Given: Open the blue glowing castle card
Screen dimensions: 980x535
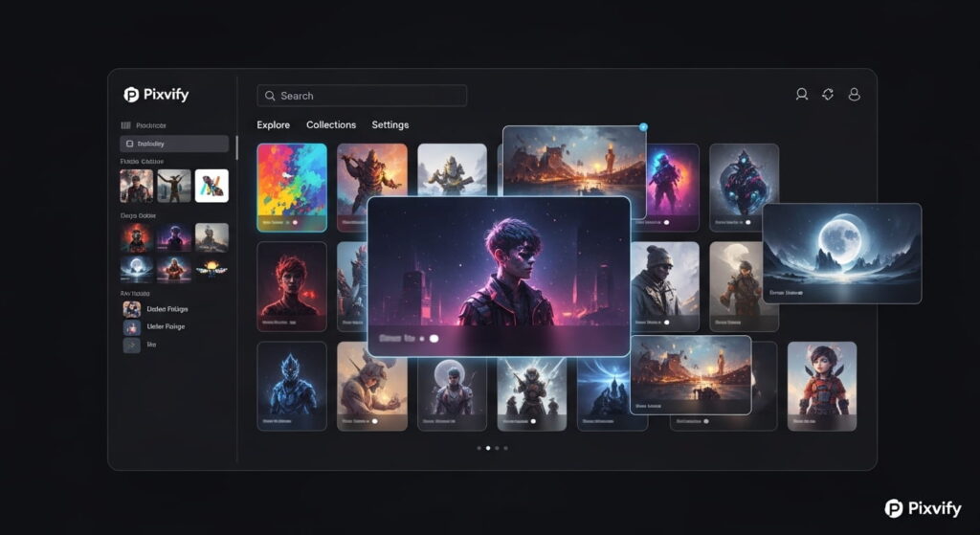Looking at the screenshot, I should pyautogui.click(x=604, y=393).
